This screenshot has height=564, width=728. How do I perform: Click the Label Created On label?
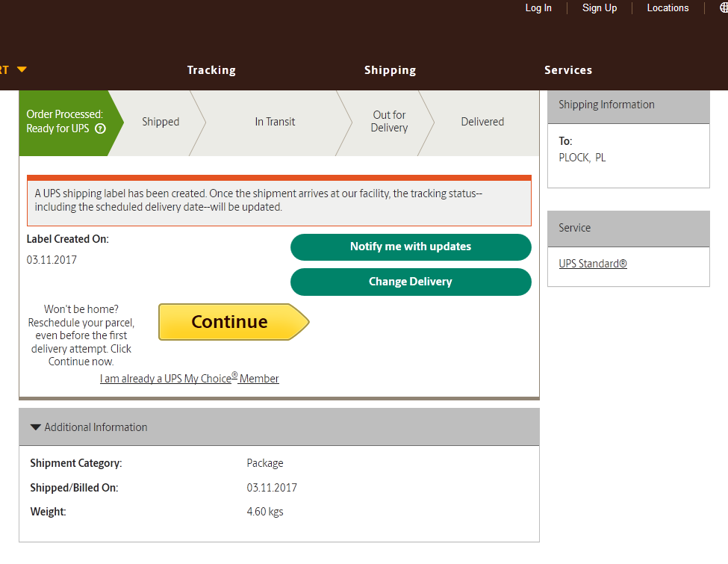[x=68, y=239]
